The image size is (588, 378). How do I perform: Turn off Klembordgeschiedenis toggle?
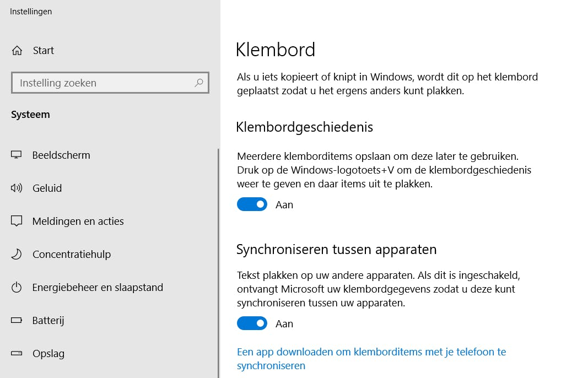pyautogui.click(x=252, y=204)
